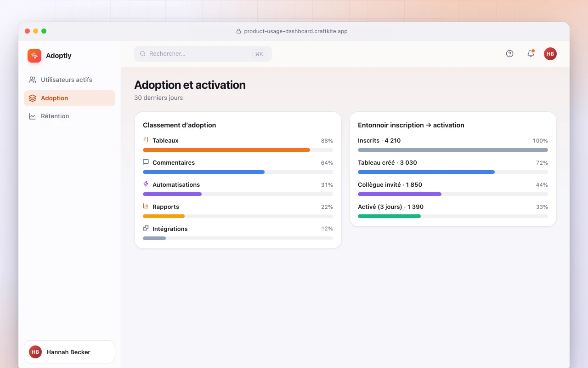Click the gray Intégrations progress bar

pyautogui.click(x=154, y=238)
